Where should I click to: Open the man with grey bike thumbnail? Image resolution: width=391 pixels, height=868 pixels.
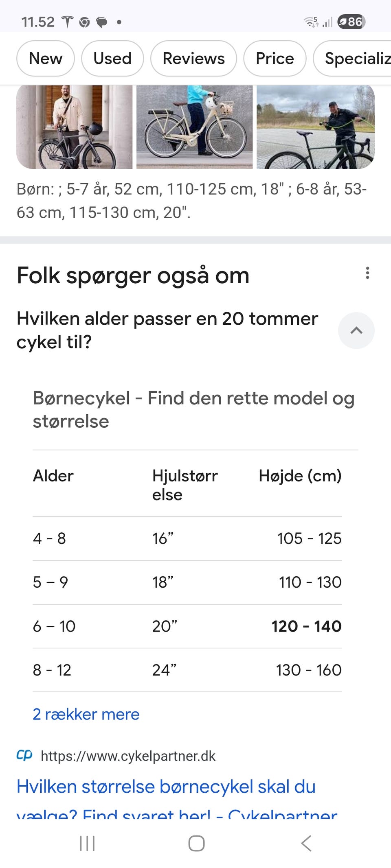75,127
